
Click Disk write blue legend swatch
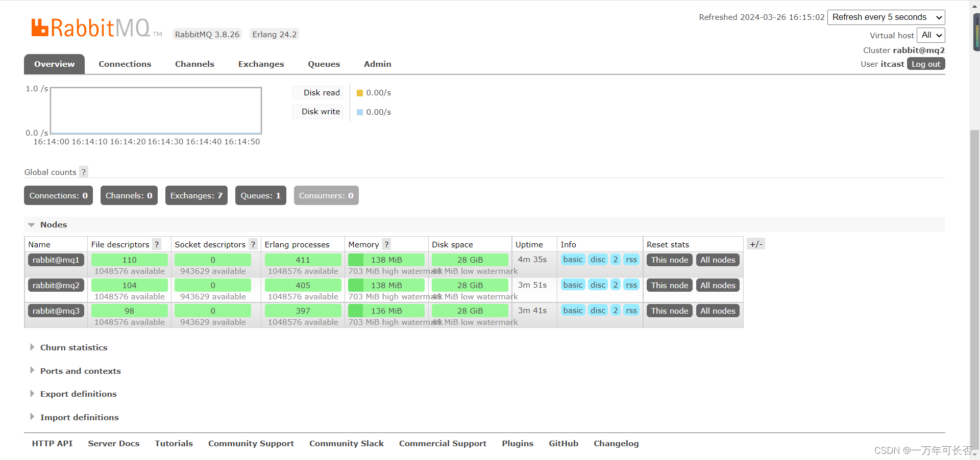[x=360, y=112]
